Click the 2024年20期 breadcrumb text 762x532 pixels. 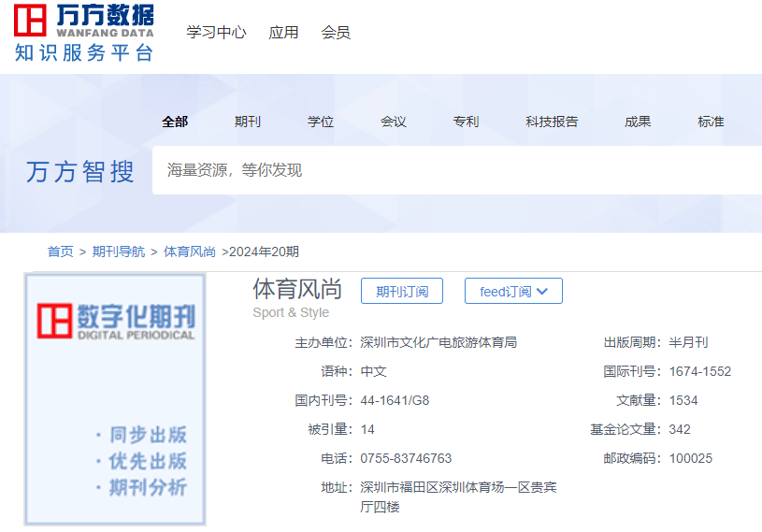click(x=264, y=252)
